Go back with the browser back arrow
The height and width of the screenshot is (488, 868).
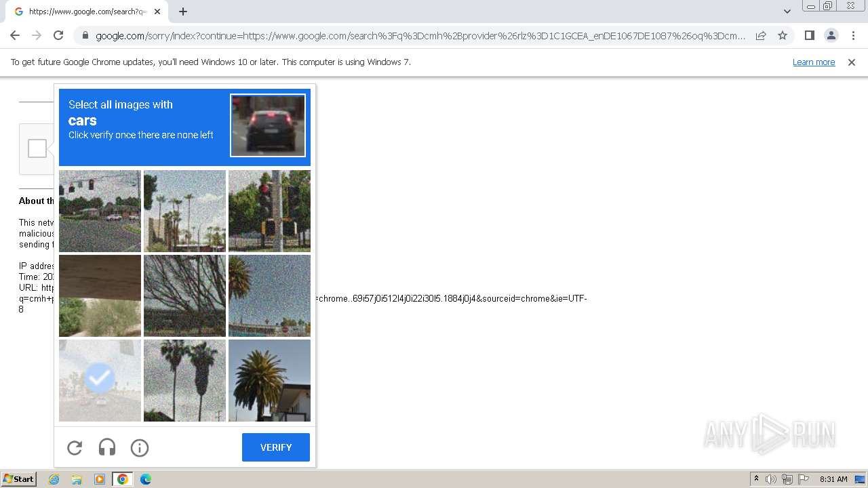tap(15, 35)
